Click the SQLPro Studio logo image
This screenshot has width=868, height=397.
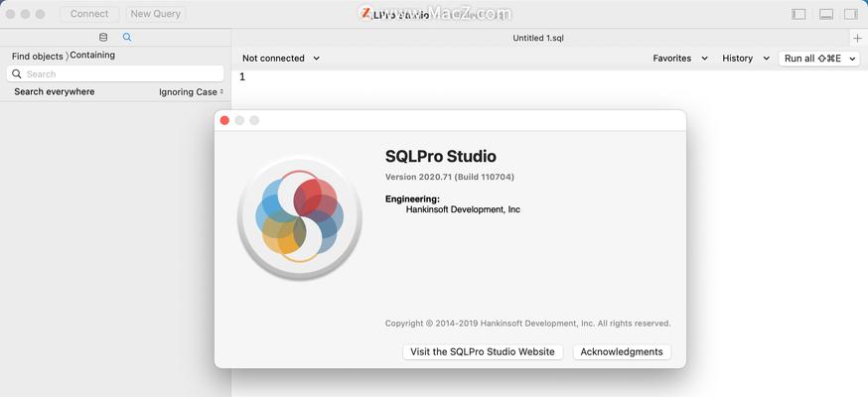pyautogui.click(x=300, y=216)
